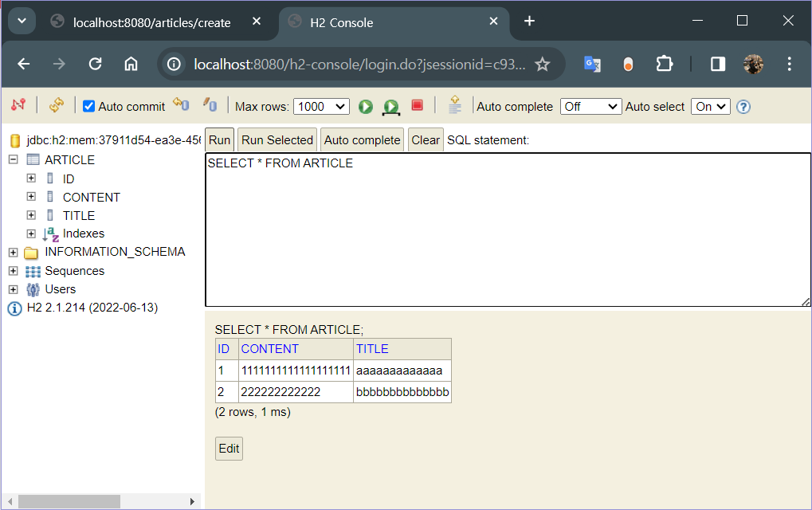The width and height of the screenshot is (812, 510).
Task: Click the Commit icon
Action: tap(210, 104)
